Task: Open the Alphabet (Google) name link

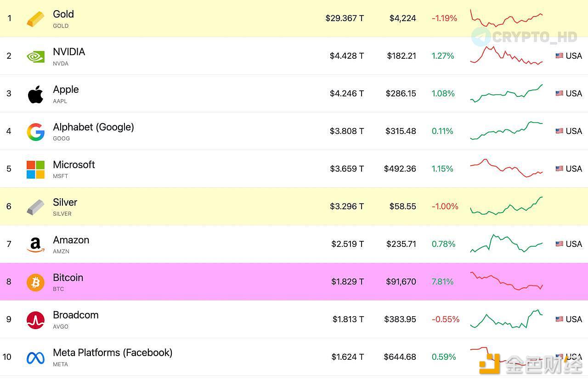Action: pyautogui.click(x=93, y=127)
